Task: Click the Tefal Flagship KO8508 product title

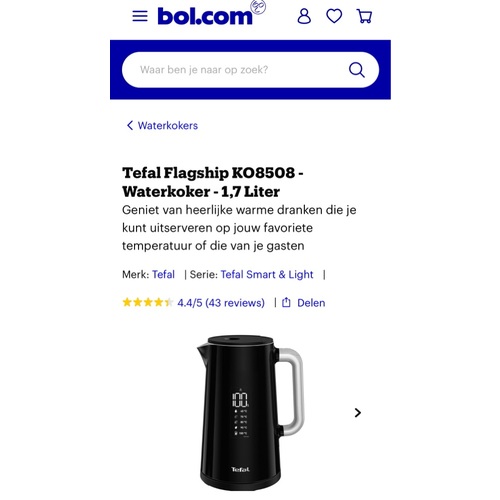Action: [213, 182]
